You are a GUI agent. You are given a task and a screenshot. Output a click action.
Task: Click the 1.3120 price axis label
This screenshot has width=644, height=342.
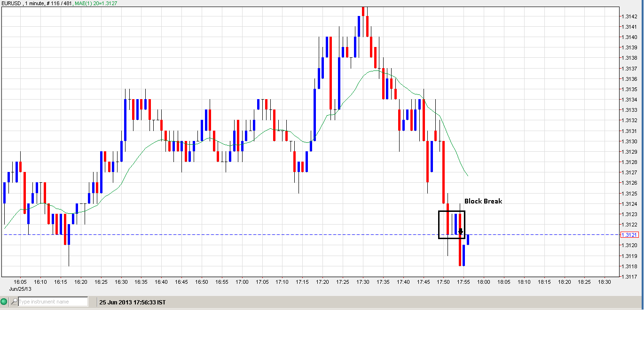click(629, 245)
